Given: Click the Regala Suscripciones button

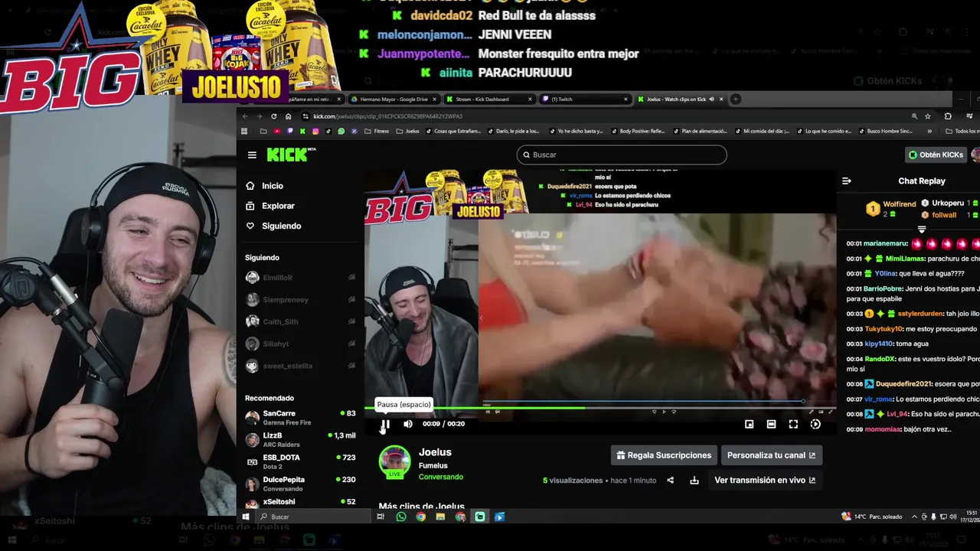Looking at the screenshot, I should click(x=664, y=455).
